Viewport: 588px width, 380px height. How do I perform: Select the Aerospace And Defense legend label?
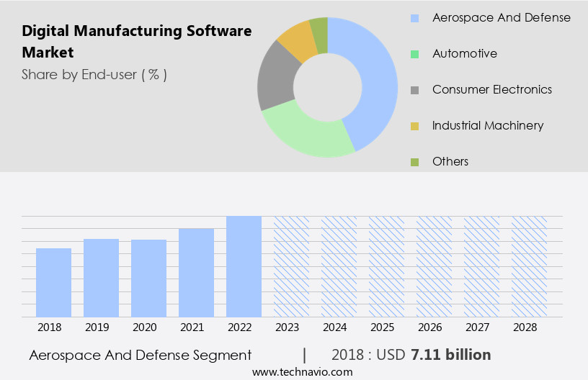[x=501, y=17]
